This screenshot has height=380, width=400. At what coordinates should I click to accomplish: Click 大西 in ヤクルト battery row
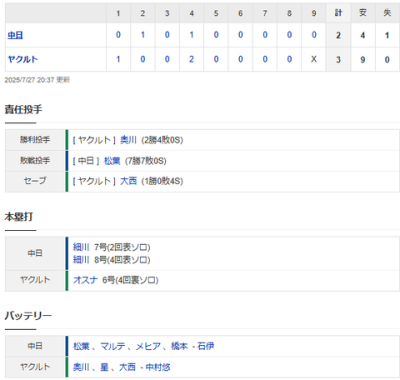(127, 367)
